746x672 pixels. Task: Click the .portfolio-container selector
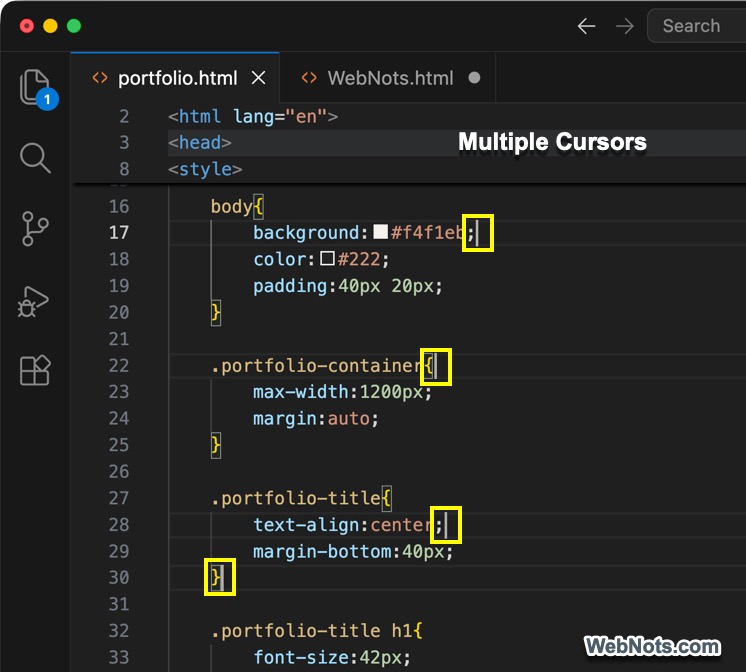tap(317, 366)
